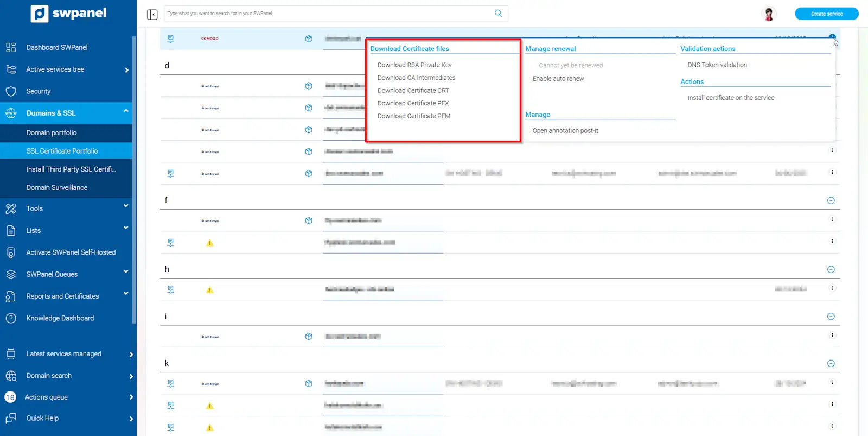The width and height of the screenshot is (868, 436).
Task: Expand the Reports and Certificates section
Action: (x=126, y=294)
